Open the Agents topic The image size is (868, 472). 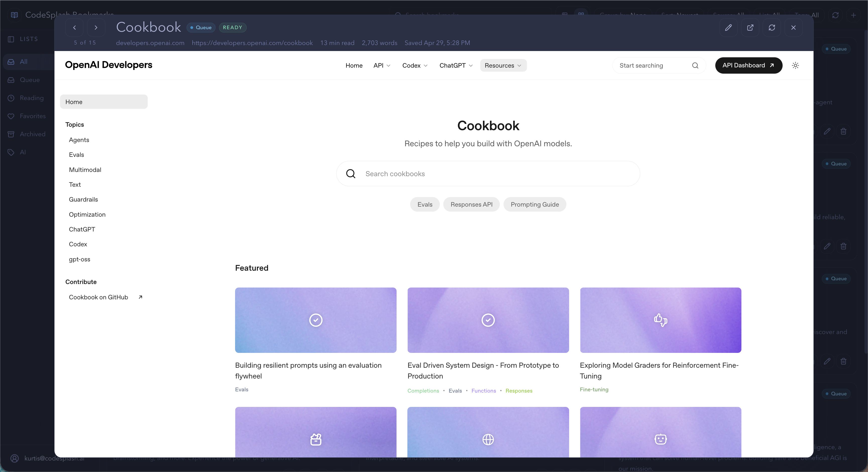(x=79, y=140)
